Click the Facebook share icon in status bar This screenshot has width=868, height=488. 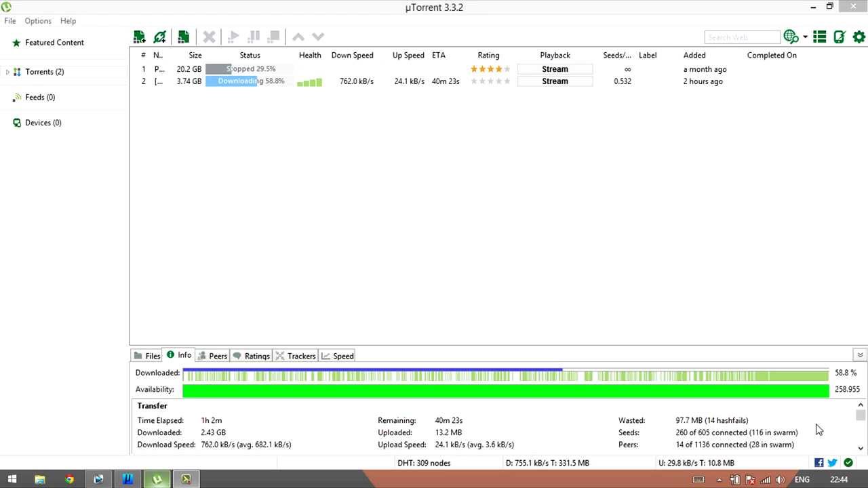click(819, 463)
